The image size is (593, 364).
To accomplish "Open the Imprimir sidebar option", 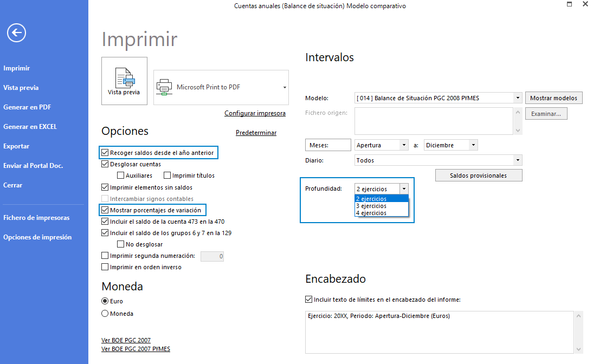I will pyautogui.click(x=17, y=68).
